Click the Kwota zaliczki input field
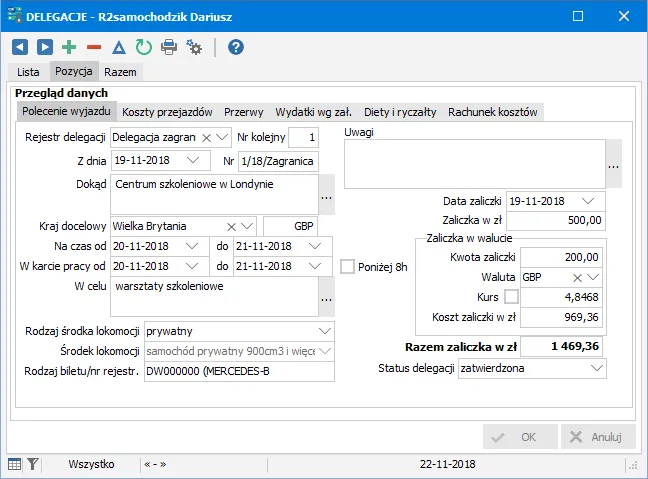 (x=561, y=256)
